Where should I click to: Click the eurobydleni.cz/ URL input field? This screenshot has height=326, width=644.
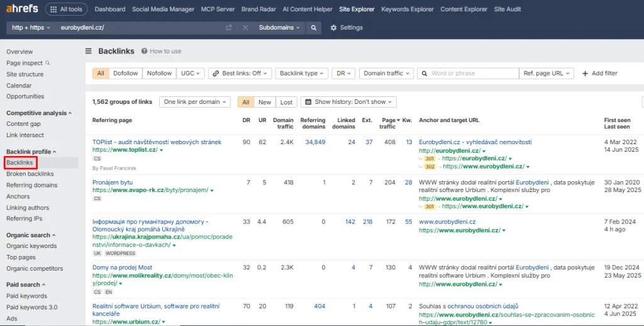tap(140, 28)
